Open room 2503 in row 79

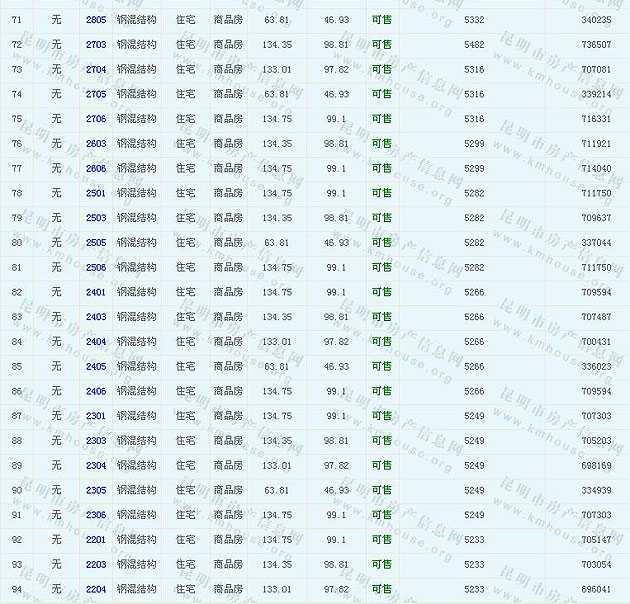(x=96, y=218)
